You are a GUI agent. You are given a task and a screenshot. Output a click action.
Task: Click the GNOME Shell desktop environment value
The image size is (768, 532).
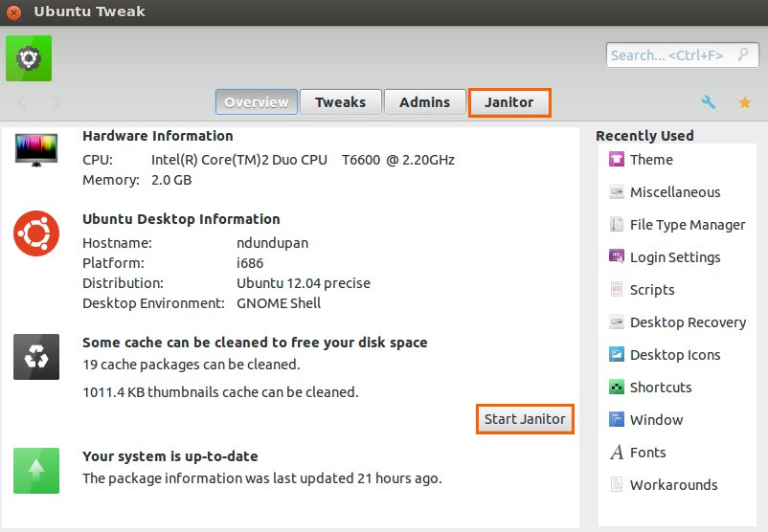tap(279, 303)
